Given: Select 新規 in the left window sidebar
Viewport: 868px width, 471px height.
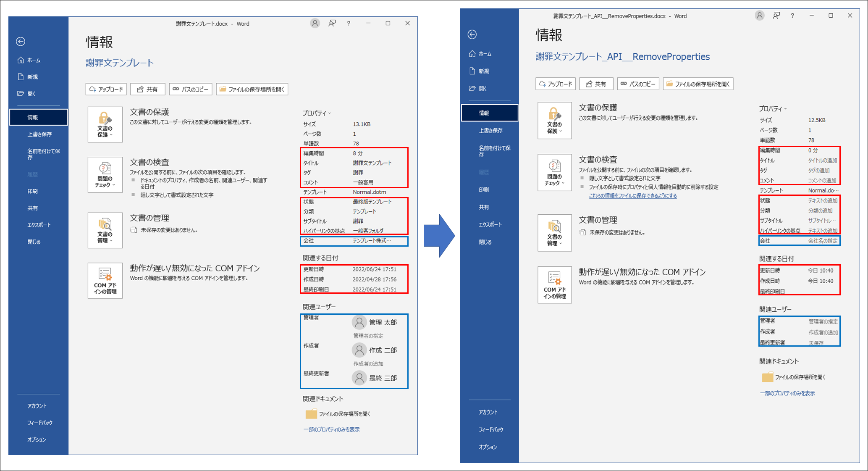Looking at the screenshot, I should (28, 77).
